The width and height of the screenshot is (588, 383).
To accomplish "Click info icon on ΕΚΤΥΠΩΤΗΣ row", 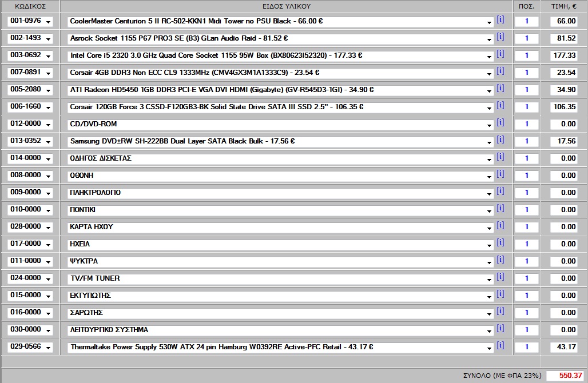I will click(x=500, y=294).
